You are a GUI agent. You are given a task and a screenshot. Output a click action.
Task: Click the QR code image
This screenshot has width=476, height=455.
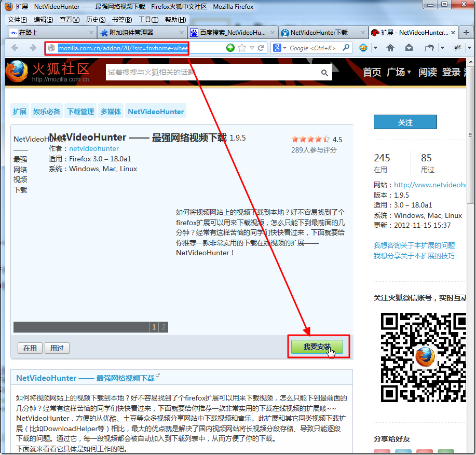pos(424,357)
